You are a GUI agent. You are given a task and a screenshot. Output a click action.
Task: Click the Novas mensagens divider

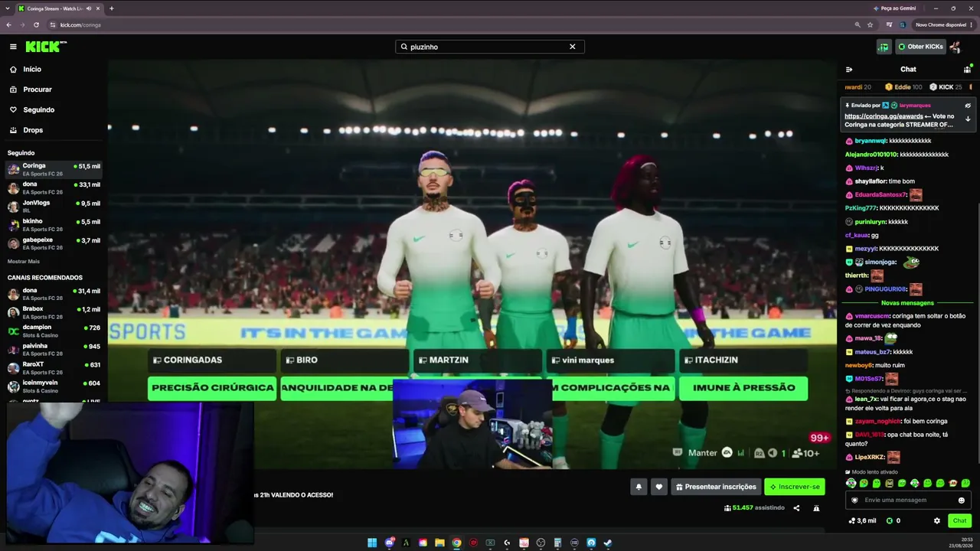coord(907,303)
